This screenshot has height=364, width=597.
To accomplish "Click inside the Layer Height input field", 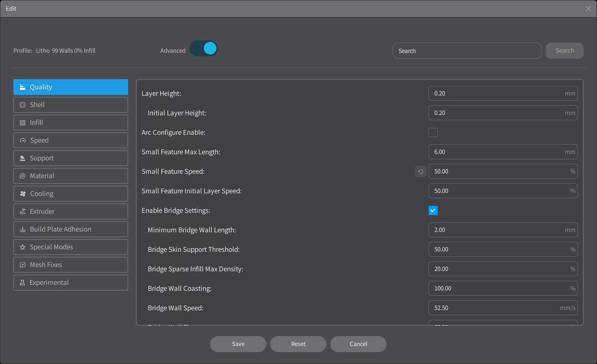I will [x=503, y=93].
